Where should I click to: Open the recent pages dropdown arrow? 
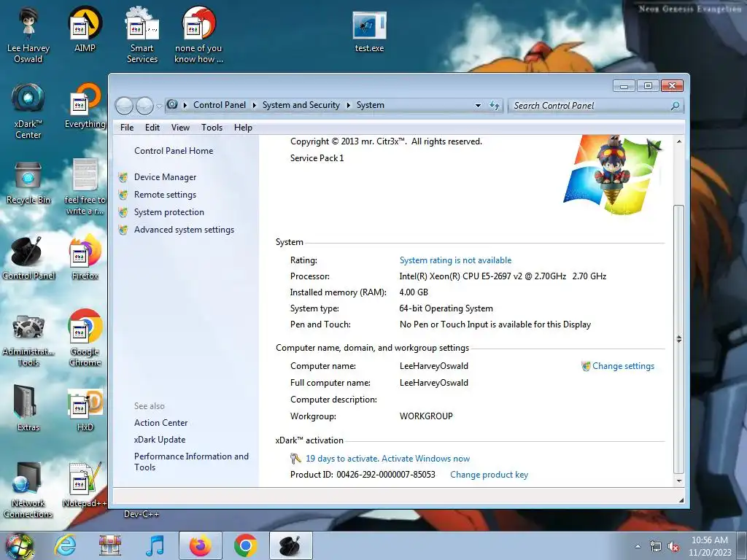click(x=159, y=106)
